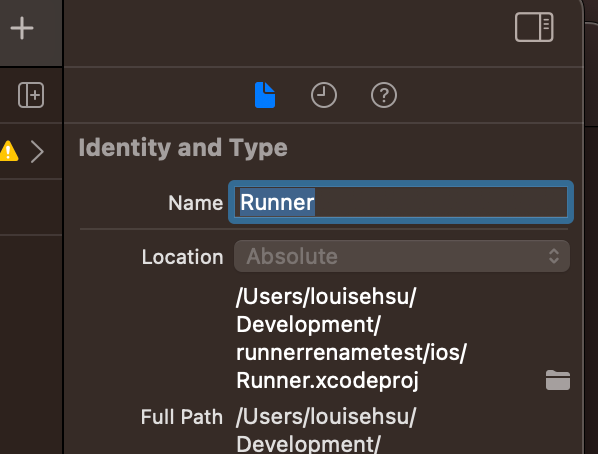This screenshot has width=598, height=454.
Task: Click the Name label
Action: coord(195,203)
